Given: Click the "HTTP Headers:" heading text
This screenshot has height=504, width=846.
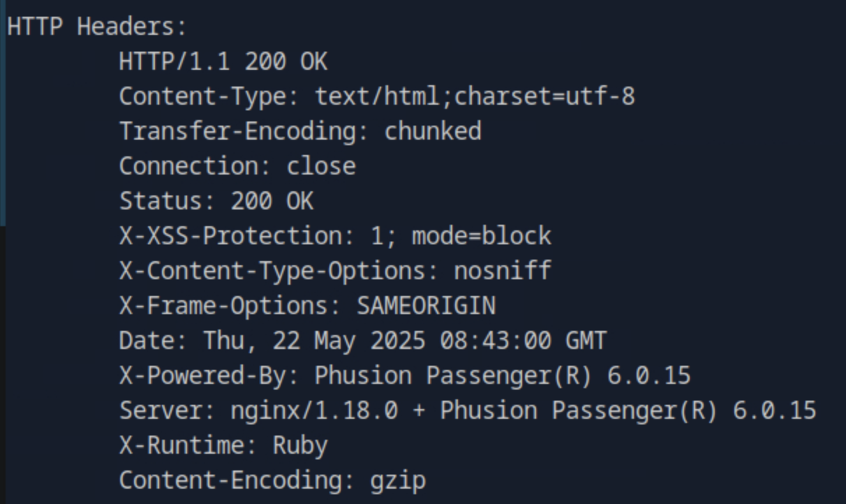Looking at the screenshot, I should point(97,27).
